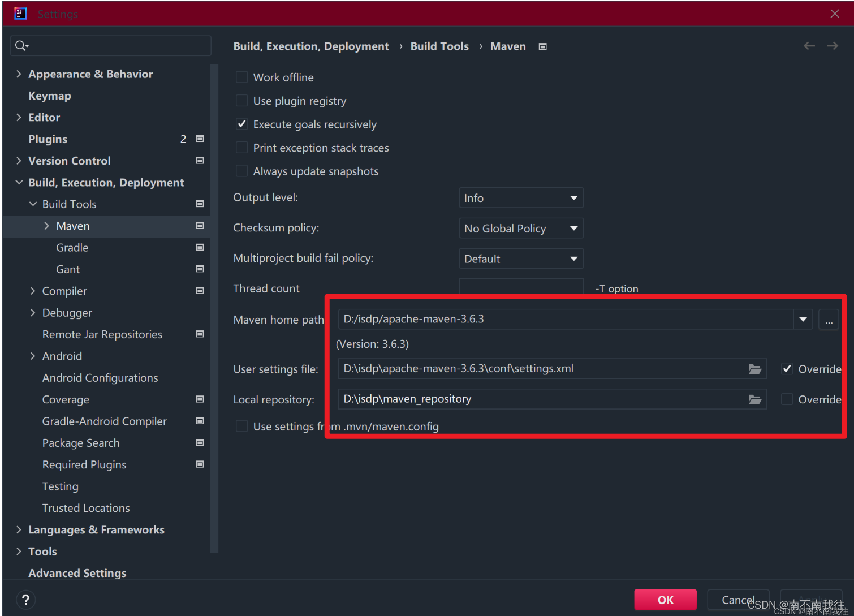Image resolution: width=854 pixels, height=616 pixels.
Task: Select Gradle under Build Tools
Action: [72, 247]
